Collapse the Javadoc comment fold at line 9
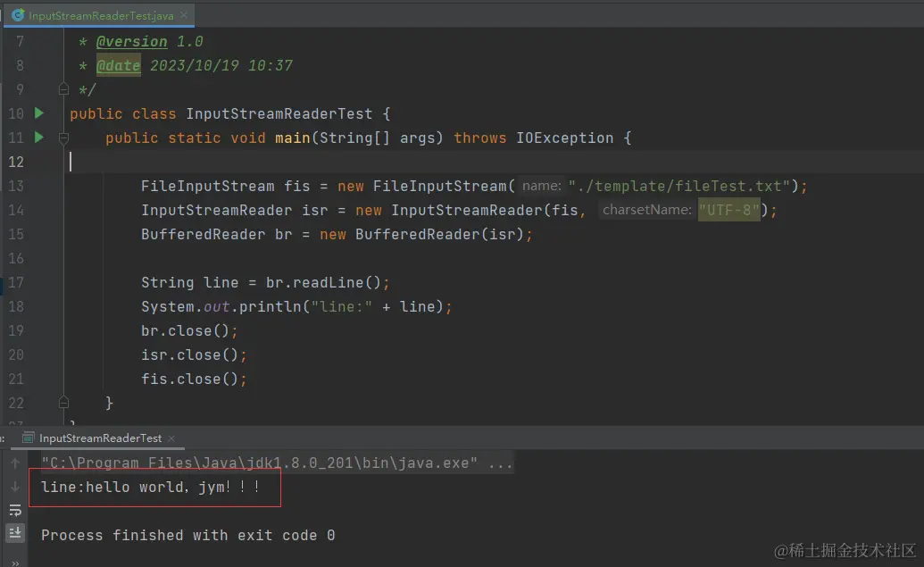 click(x=63, y=89)
